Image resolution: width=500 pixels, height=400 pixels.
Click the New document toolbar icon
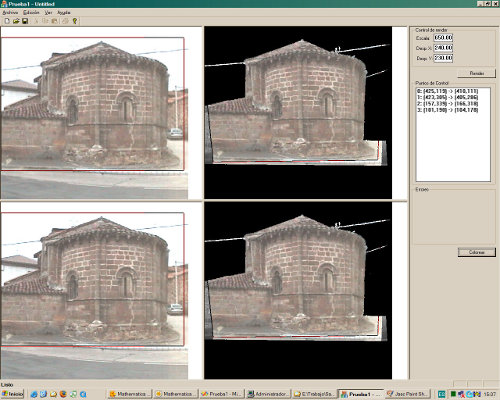pos(7,21)
